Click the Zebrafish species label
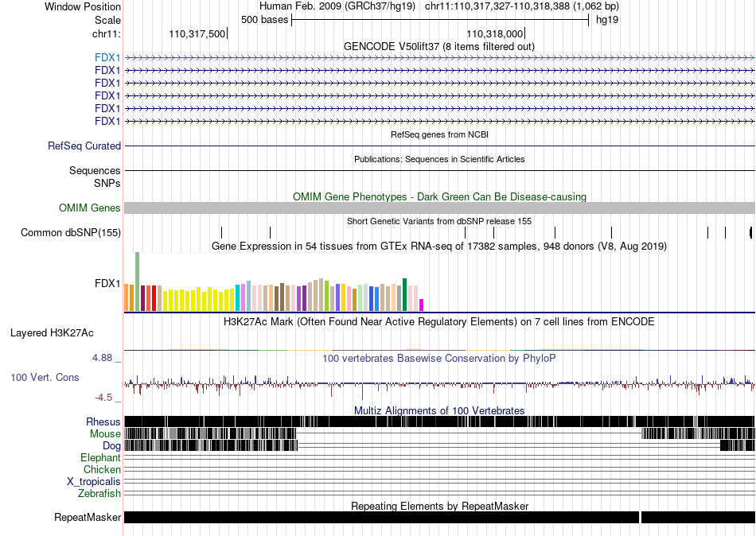The width and height of the screenshot is (756, 536). point(99,494)
